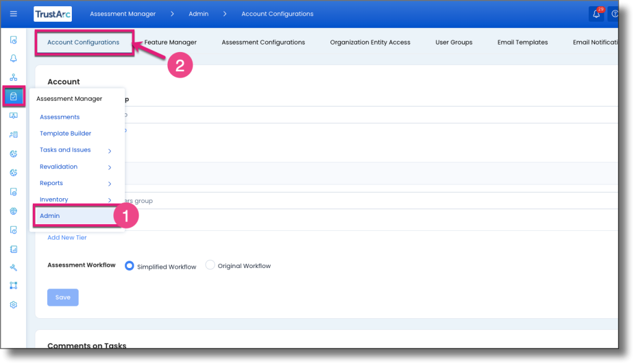Expand the Inventory submenu arrow

(x=110, y=200)
